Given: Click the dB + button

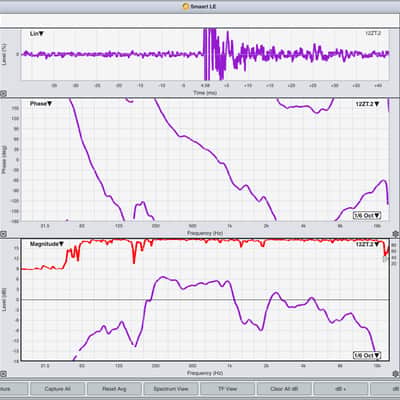Looking at the screenshot, I should coord(341,389).
